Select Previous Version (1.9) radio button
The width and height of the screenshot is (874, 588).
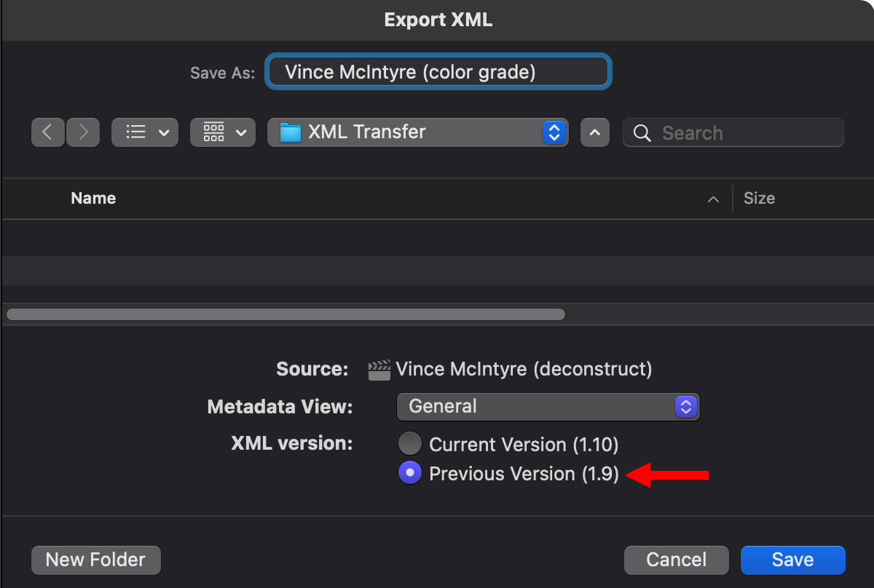click(410, 473)
